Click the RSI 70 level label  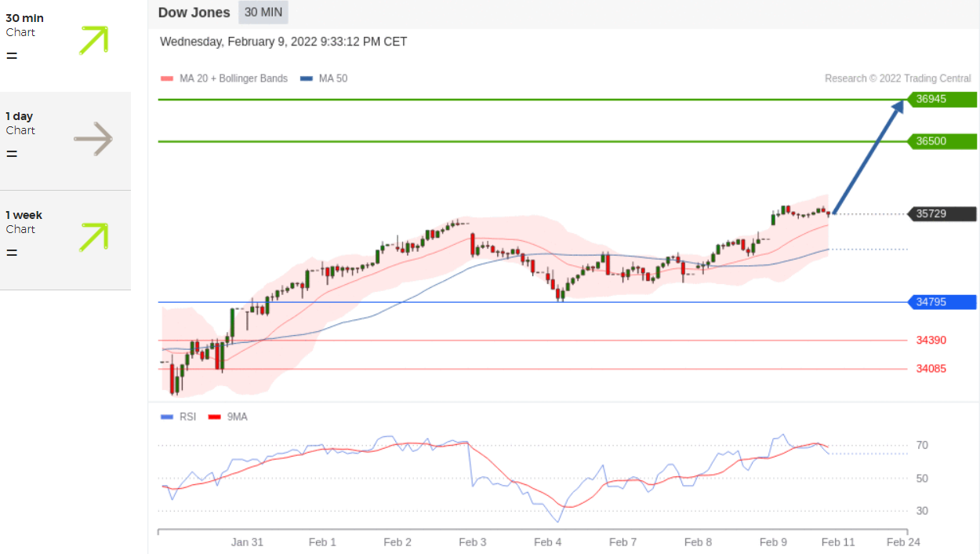(x=922, y=445)
